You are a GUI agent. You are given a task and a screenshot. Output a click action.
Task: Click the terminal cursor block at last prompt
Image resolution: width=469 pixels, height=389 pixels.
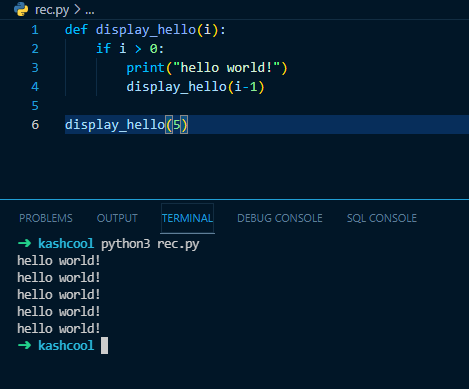(x=104, y=346)
